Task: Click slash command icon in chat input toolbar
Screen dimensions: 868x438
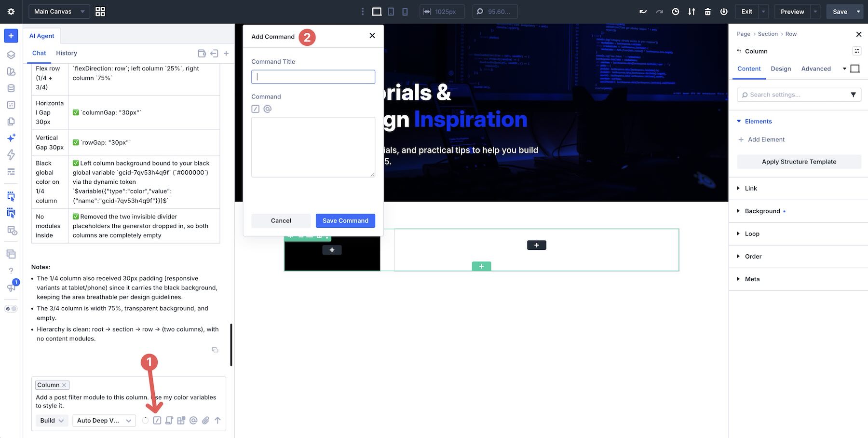Action: click(157, 421)
